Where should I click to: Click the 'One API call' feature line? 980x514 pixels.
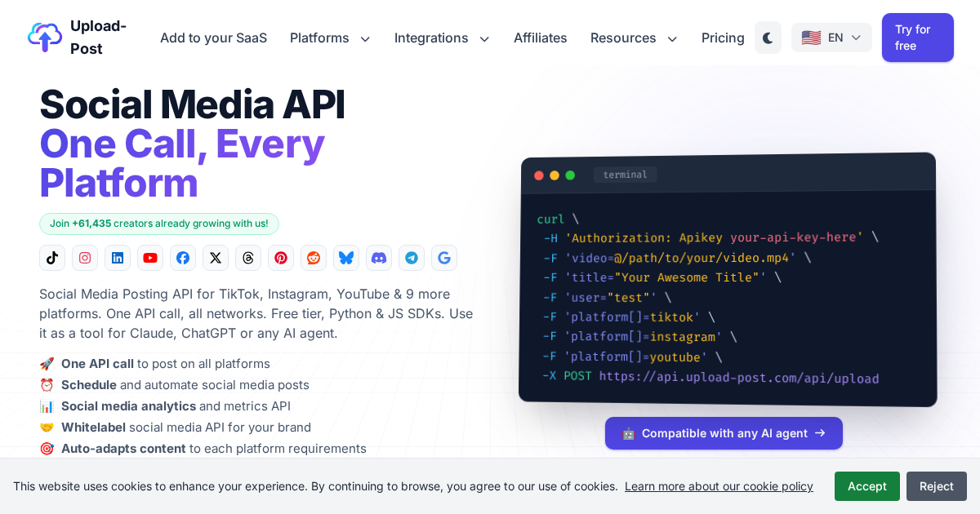(x=155, y=364)
